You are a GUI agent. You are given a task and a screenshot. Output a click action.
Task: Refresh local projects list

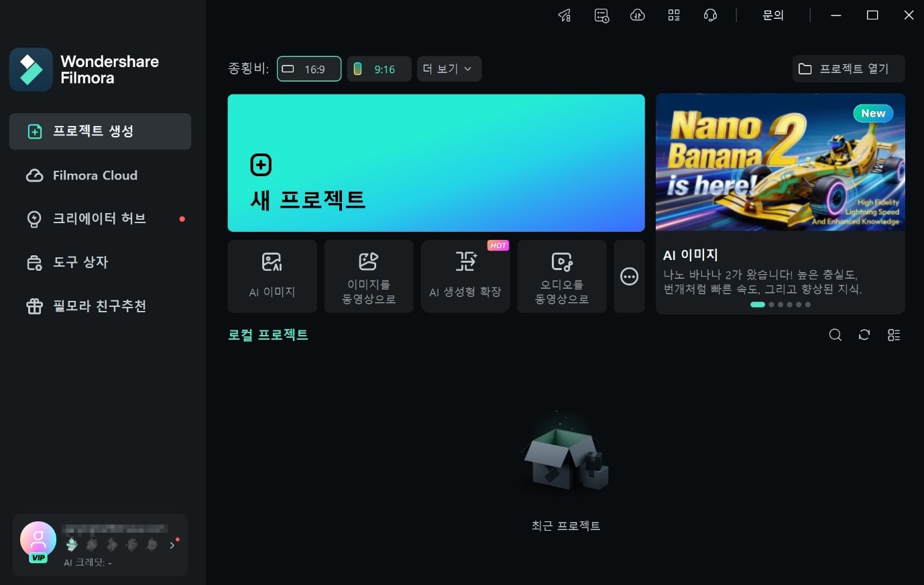click(864, 335)
